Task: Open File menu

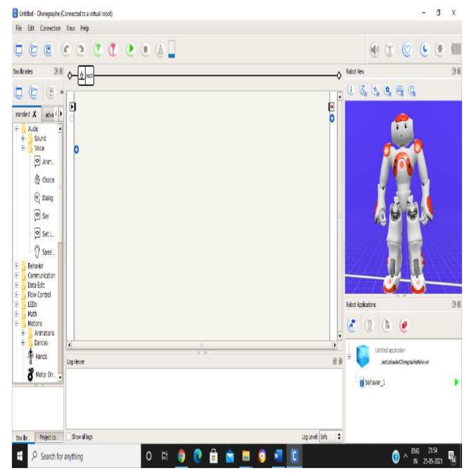Action: (19, 28)
